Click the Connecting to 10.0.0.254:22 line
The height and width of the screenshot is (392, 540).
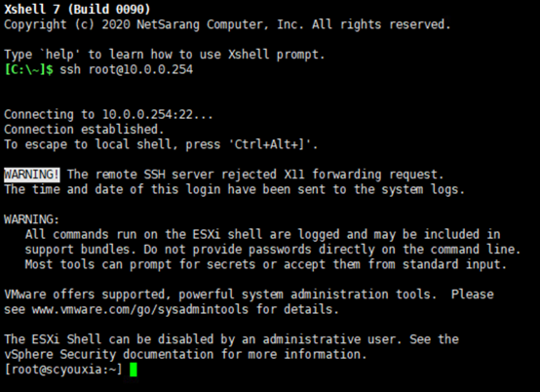pyautogui.click(x=108, y=114)
